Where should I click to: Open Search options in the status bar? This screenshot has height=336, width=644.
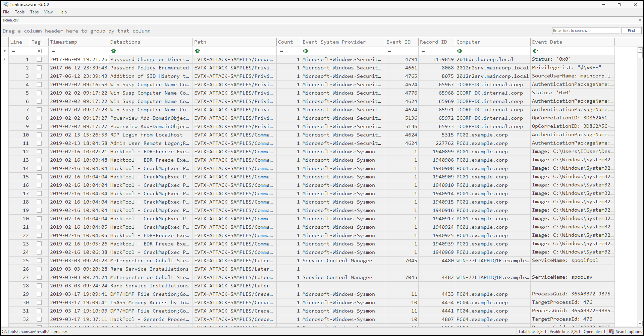[x=626, y=332]
